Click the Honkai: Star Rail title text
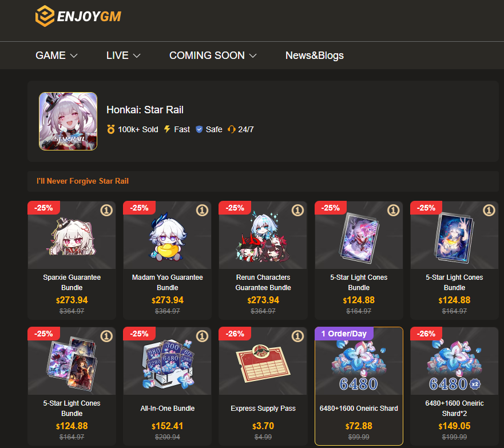 pyautogui.click(x=145, y=110)
